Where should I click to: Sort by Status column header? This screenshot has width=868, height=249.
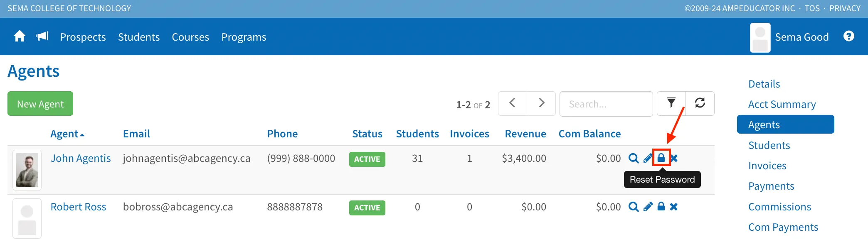tap(367, 134)
